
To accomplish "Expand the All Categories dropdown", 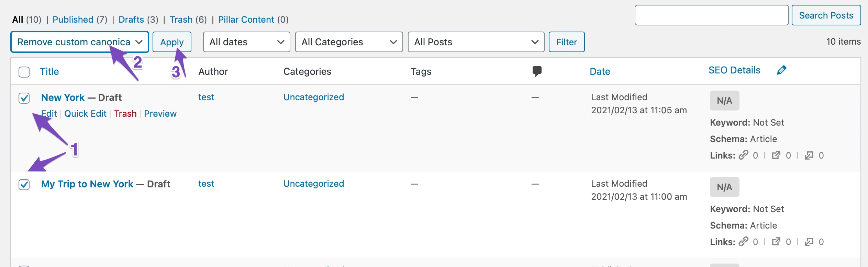I will (349, 42).
